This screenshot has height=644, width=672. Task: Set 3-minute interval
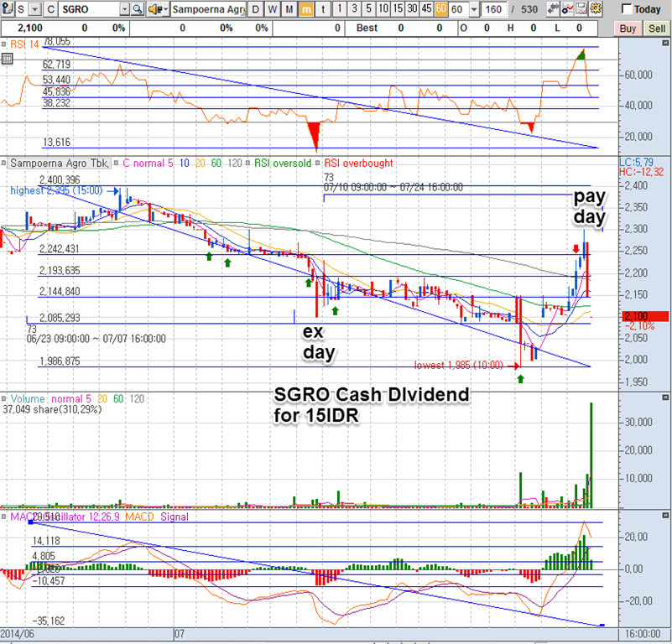click(x=354, y=8)
